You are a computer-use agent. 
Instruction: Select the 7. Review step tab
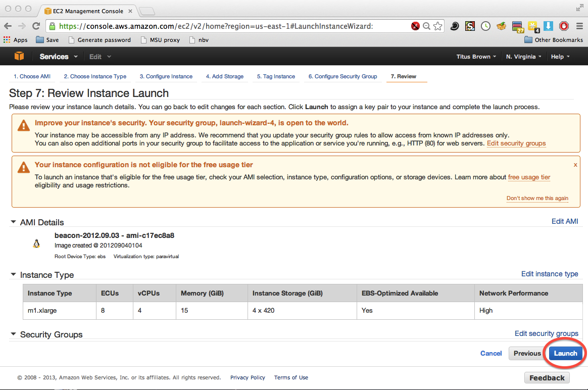[x=404, y=76]
